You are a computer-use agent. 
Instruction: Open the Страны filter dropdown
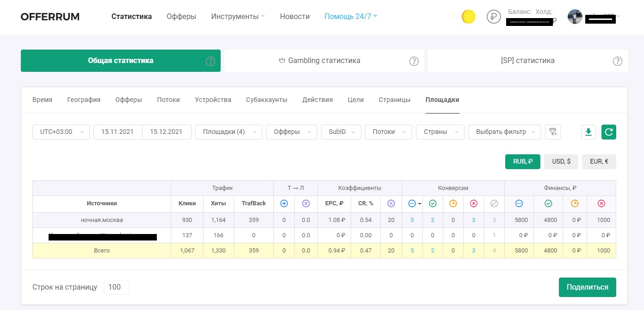pos(440,132)
